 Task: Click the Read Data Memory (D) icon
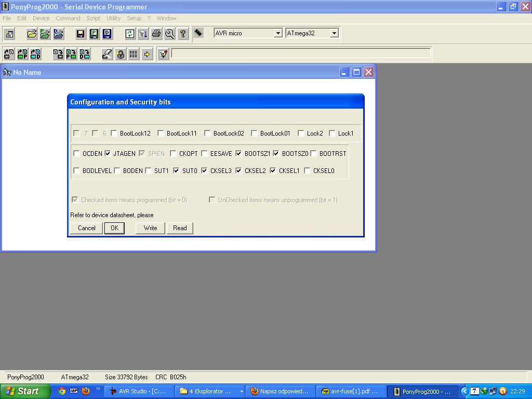pos(36,54)
